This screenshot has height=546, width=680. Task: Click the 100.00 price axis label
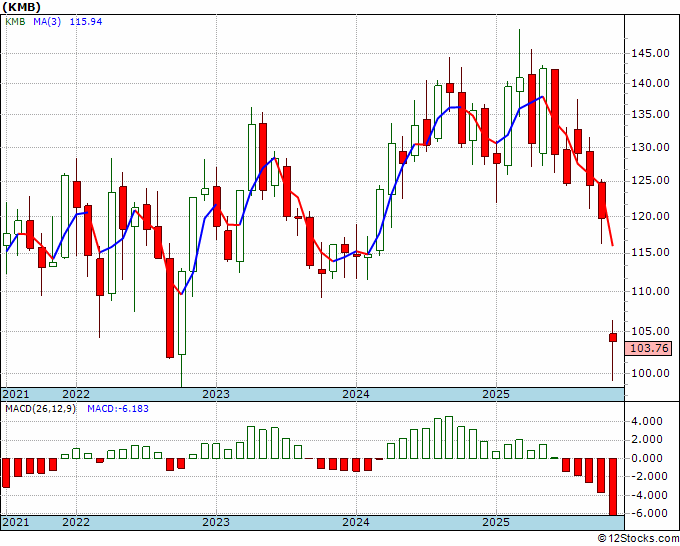649,373
